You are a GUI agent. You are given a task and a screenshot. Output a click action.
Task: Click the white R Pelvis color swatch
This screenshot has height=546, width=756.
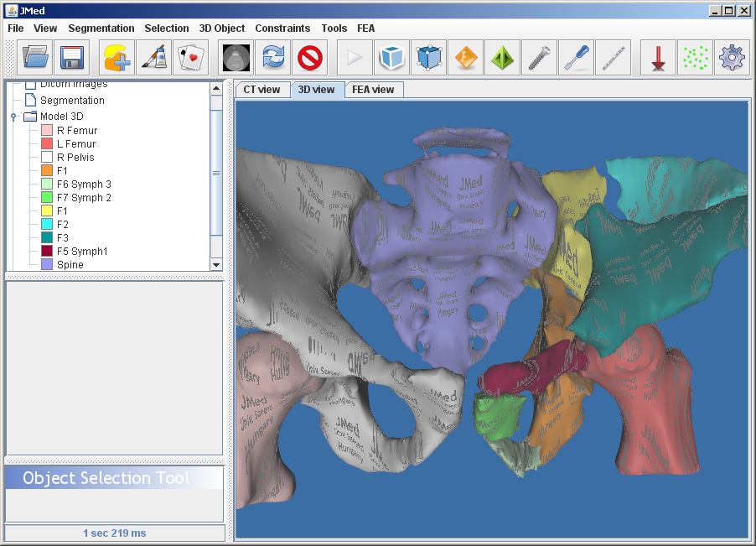point(47,157)
